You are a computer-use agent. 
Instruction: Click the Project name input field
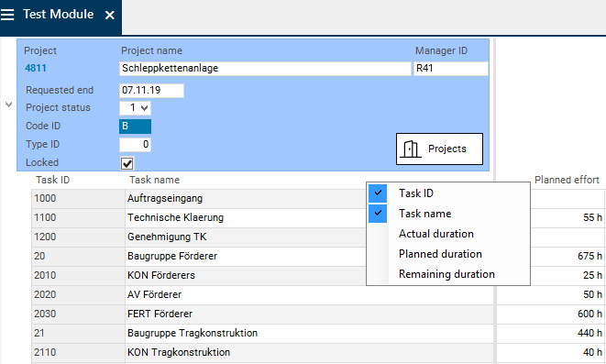coord(265,69)
